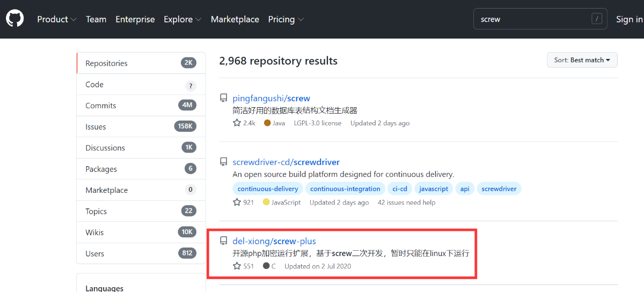The width and height of the screenshot is (644, 292).
Task: Focus the search field containing screw
Action: (540, 19)
